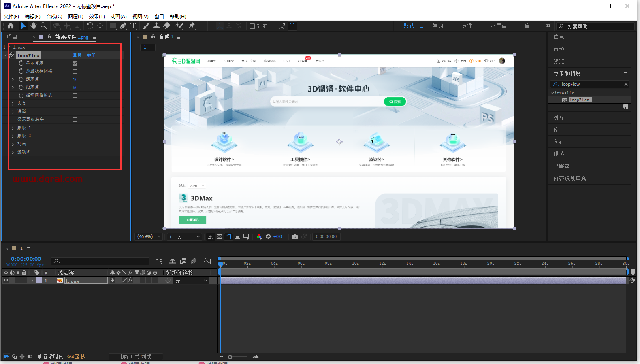This screenshot has width=640, height=364.
Task: Click the 搜索帮助 search field
Action: click(x=595, y=26)
